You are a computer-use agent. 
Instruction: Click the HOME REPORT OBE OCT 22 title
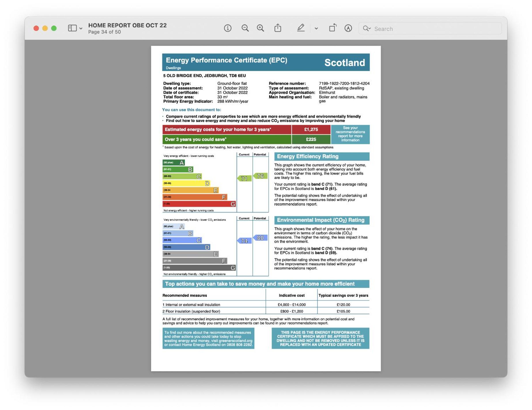(x=127, y=25)
